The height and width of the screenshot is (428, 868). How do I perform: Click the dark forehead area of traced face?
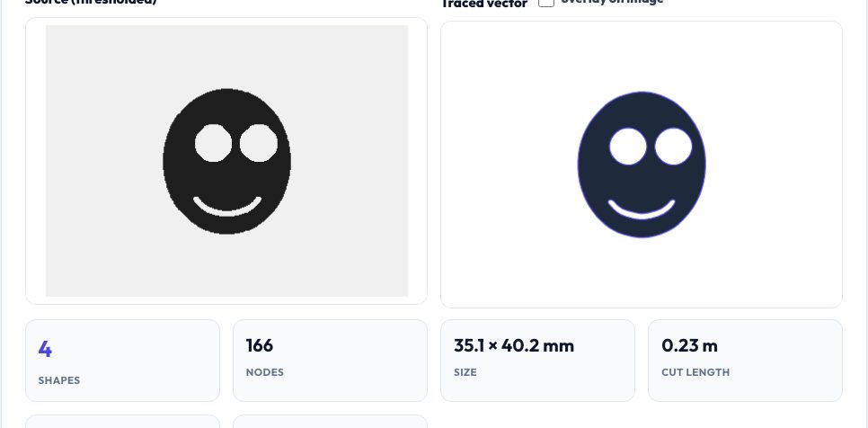click(x=642, y=111)
